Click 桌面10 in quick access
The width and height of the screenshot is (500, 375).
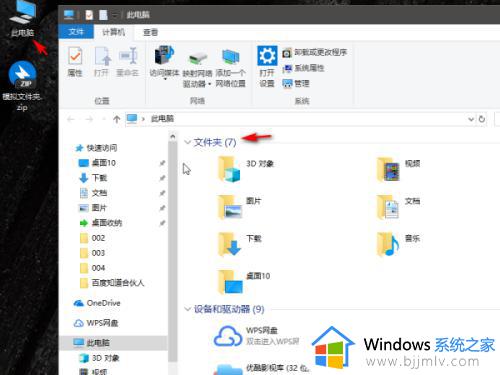point(97,163)
